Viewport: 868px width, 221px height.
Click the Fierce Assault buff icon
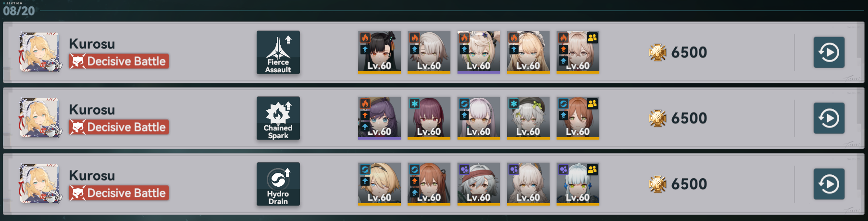[x=278, y=52]
